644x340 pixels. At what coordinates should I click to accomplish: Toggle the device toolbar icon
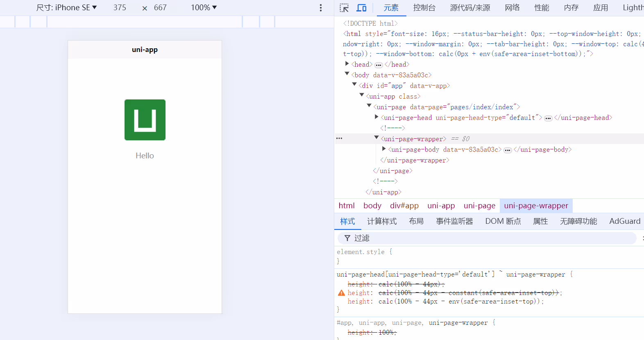tap(361, 8)
